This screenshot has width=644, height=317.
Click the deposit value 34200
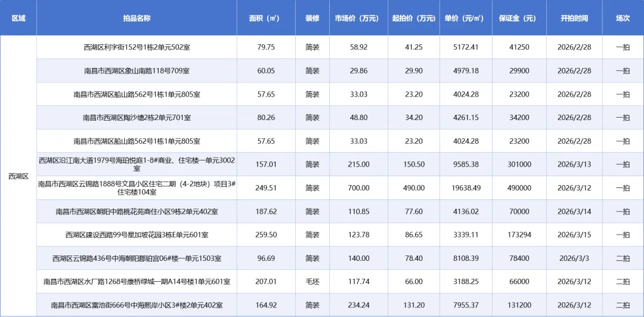(x=519, y=118)
